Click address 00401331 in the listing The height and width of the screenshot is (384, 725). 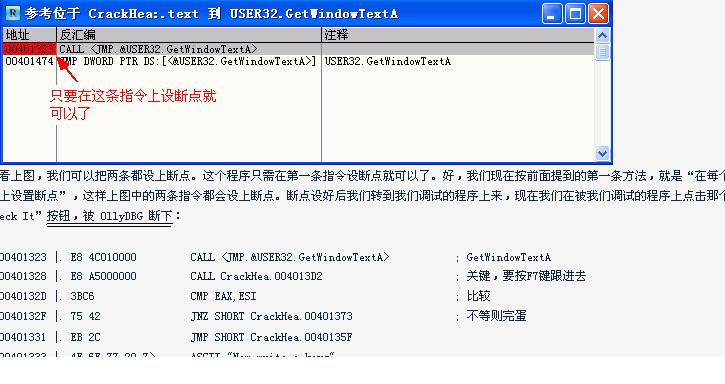(x=23, y=337)
